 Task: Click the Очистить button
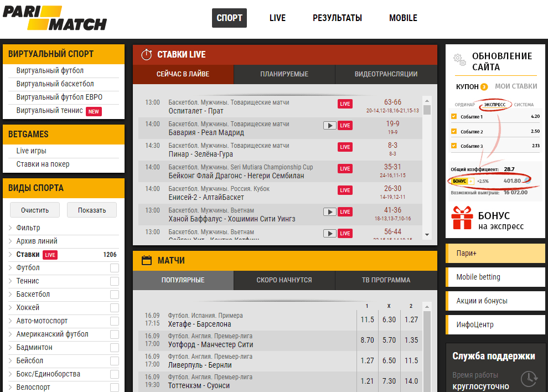coord(35,210)
